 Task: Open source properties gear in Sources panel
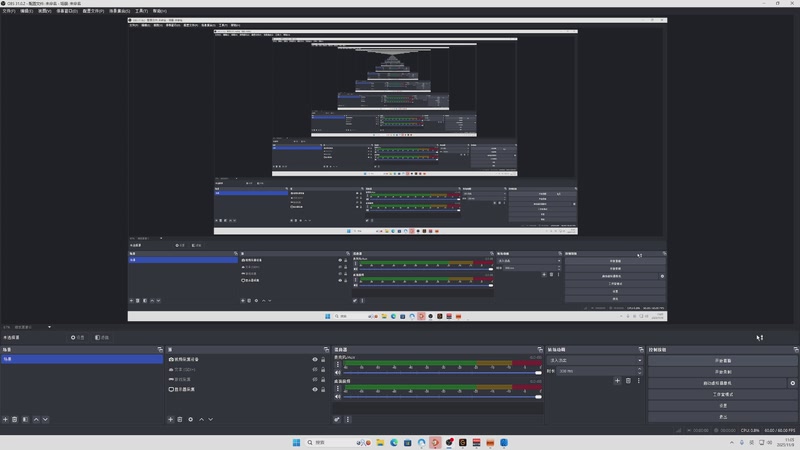click(190, 419)
